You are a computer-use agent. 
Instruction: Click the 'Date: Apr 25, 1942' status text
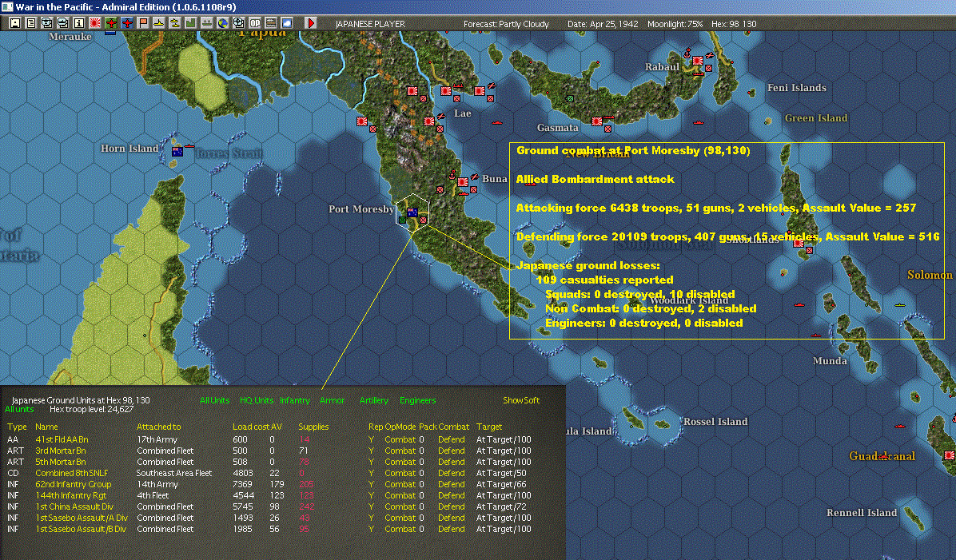coord(603,24)
